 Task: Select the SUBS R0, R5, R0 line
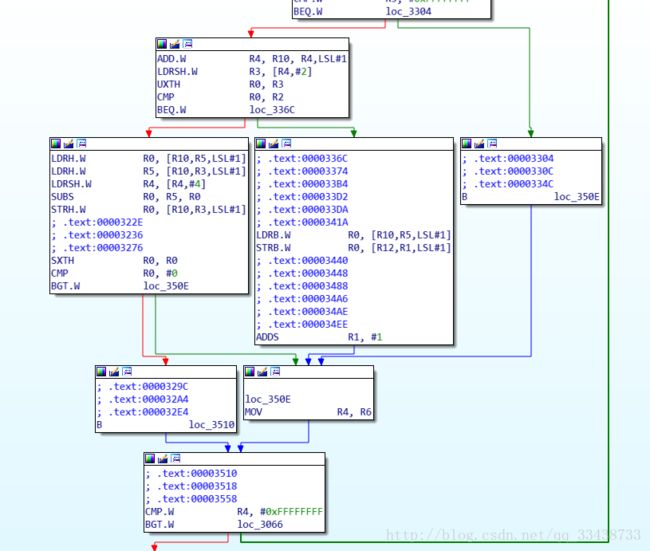tap(126, 197)
